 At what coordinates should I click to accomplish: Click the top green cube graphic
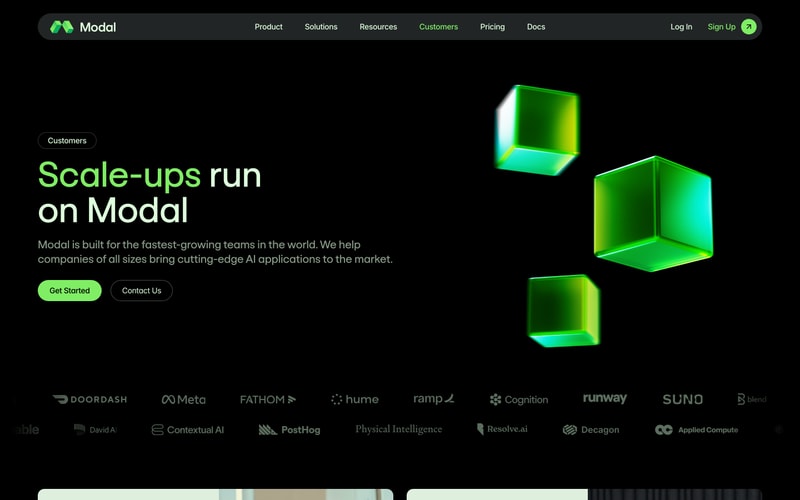point(537,130)
